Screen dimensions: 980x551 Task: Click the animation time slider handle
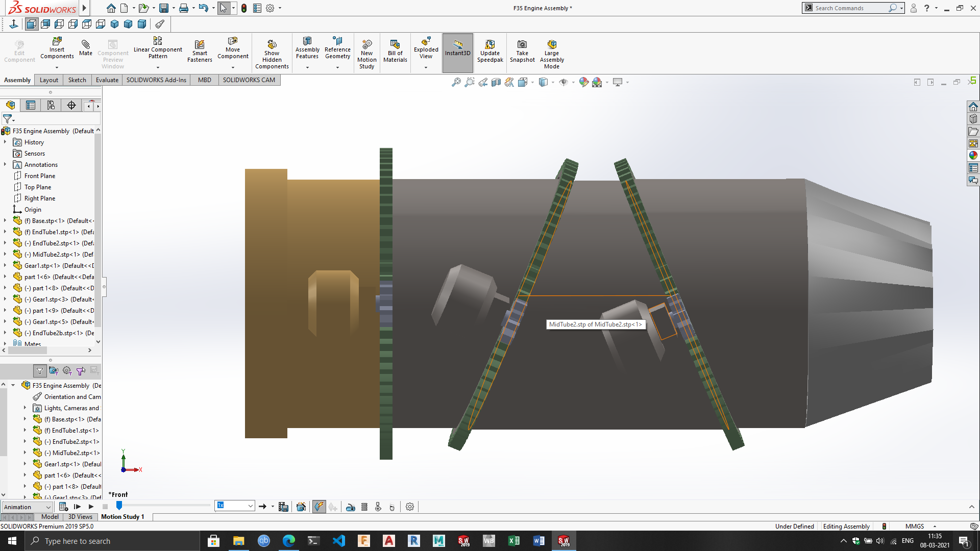(x=119, y=505)
